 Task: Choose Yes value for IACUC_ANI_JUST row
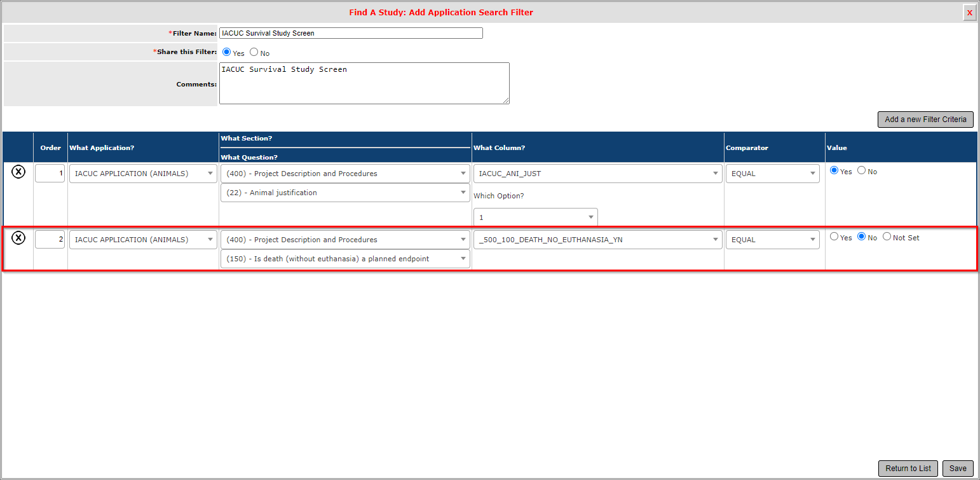click(x=834, y=170)
